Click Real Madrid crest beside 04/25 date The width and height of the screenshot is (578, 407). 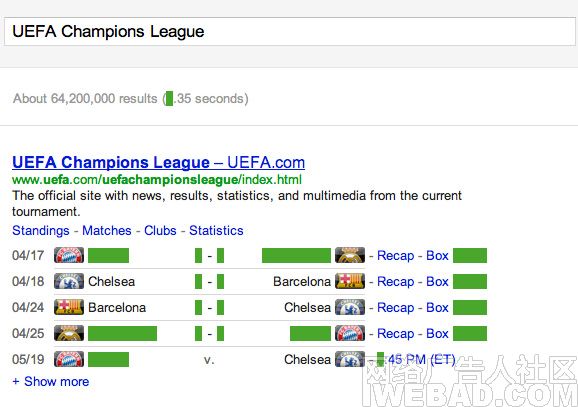click(69, 333)
